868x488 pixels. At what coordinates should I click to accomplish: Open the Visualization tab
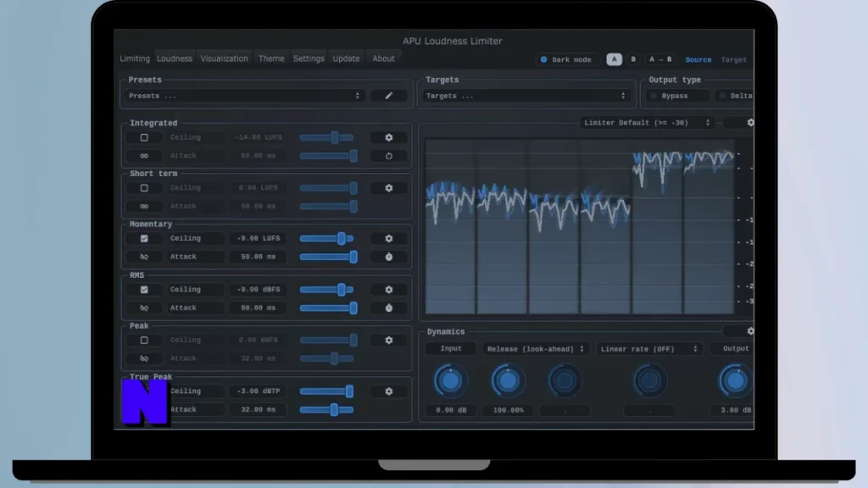(224, 58)
